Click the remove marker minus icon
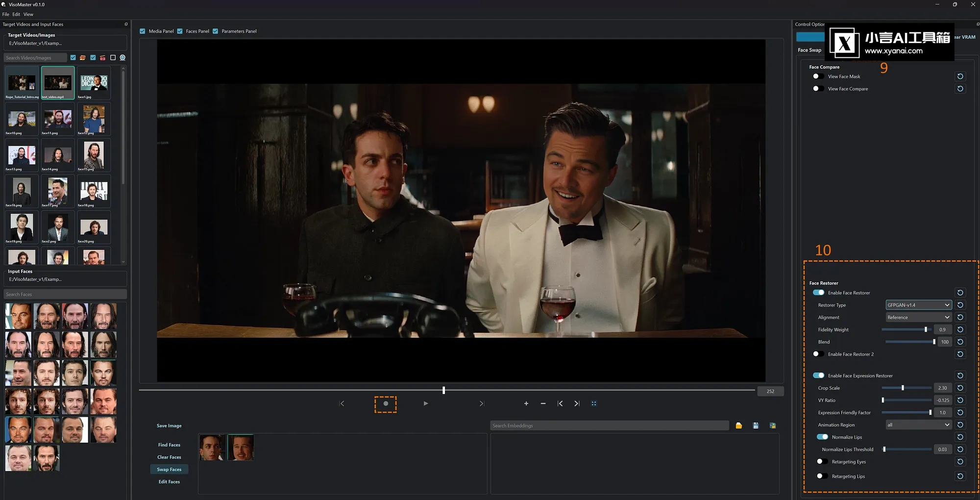This screenshot has width=980, height=500. point(543,403)
